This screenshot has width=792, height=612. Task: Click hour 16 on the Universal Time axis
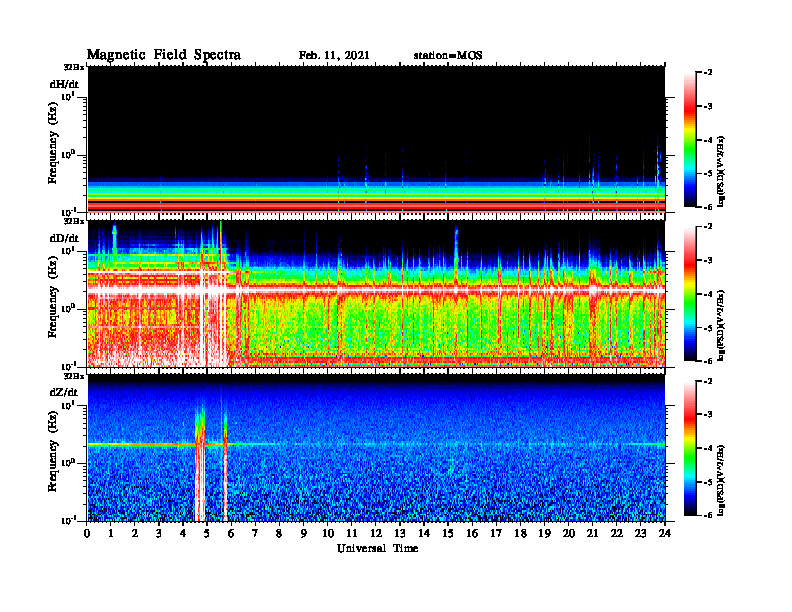point(472,533)
